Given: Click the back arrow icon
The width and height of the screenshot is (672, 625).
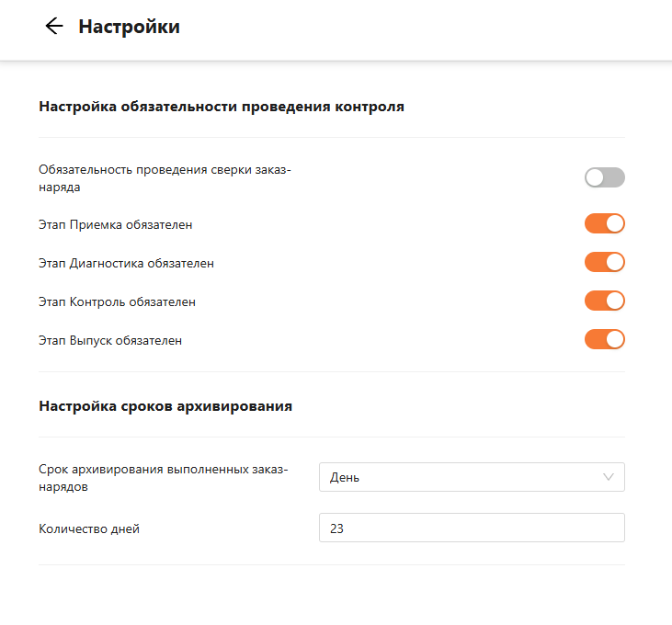Looking at the screenshot, I should point(54,27).
